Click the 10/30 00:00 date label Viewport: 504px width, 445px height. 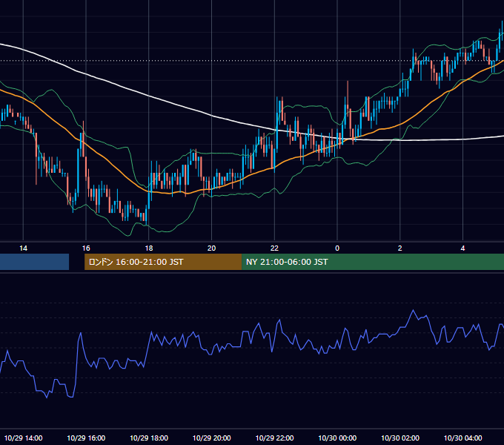coord(337,438)
